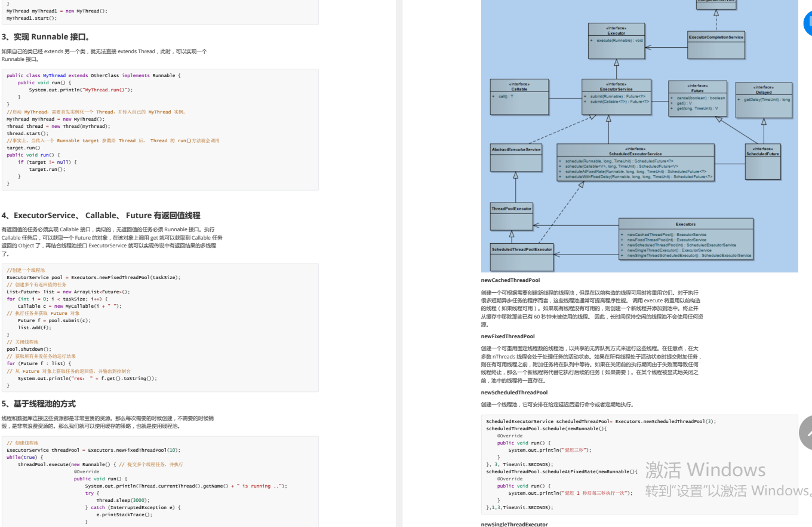Click code line "},1,3,TimeUnit.SECONDS);"
Viewport: 812px width, 527px height.
[519, 507]
